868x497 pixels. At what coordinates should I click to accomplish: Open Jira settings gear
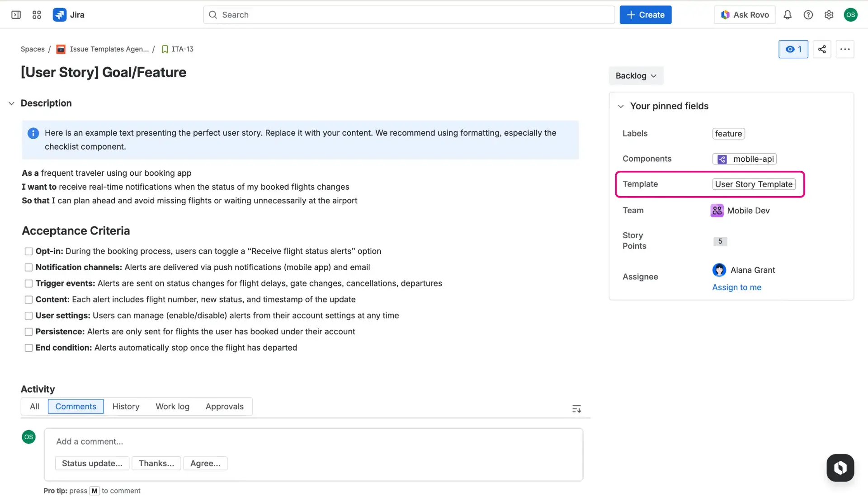pos(829,14)
